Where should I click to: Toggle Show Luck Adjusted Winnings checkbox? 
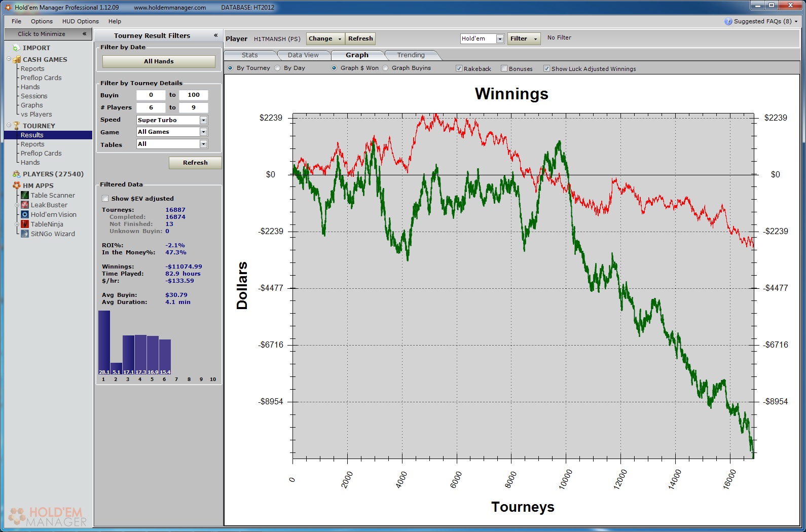tap(546, 68)
